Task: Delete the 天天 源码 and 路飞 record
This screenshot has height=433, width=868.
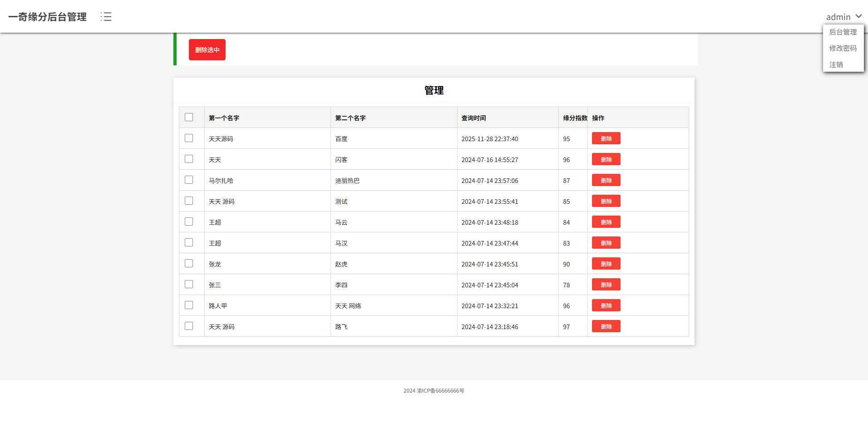Action: point(606,326)
